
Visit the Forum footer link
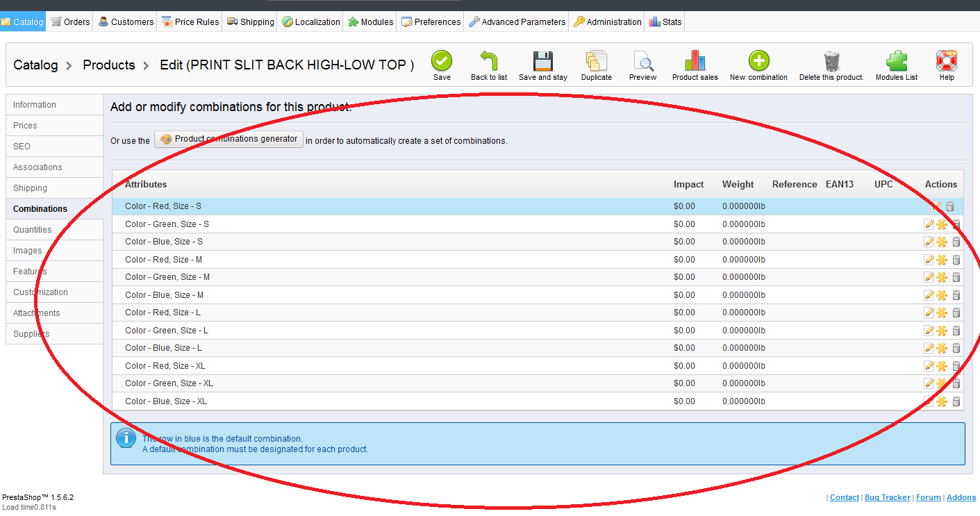coord(929,497)
